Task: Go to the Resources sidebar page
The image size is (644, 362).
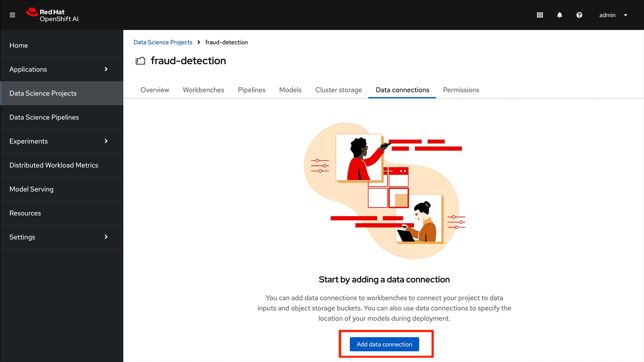Action: (x=25, y=213)
